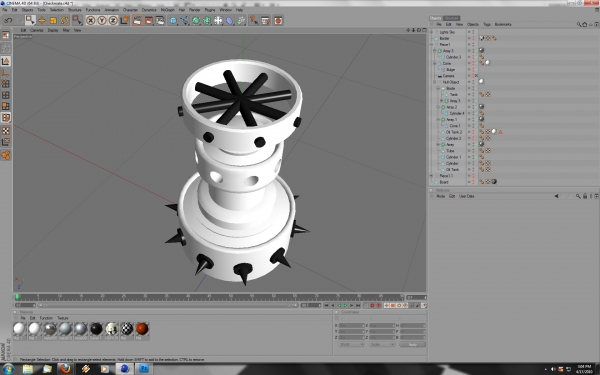Open the World coordinate mode dropdown
Image resolution: width=600 pixels, height=375 pixels.
click(351, 345)
